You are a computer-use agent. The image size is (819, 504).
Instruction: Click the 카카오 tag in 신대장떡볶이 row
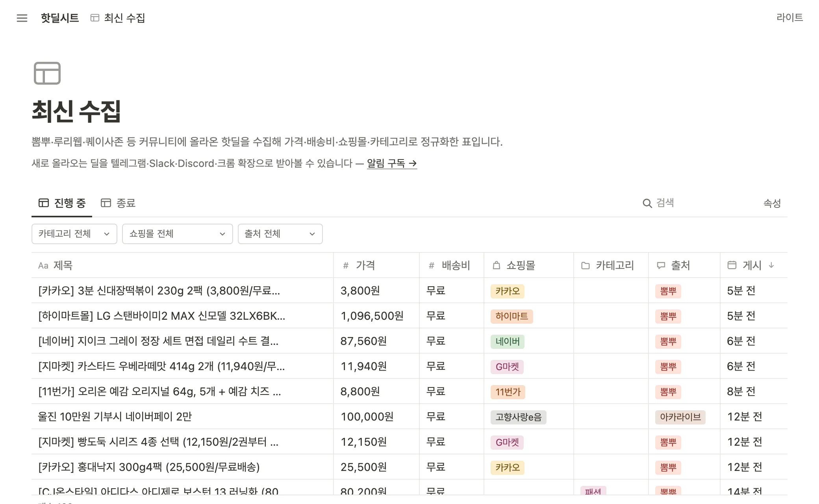click(508, 291)
